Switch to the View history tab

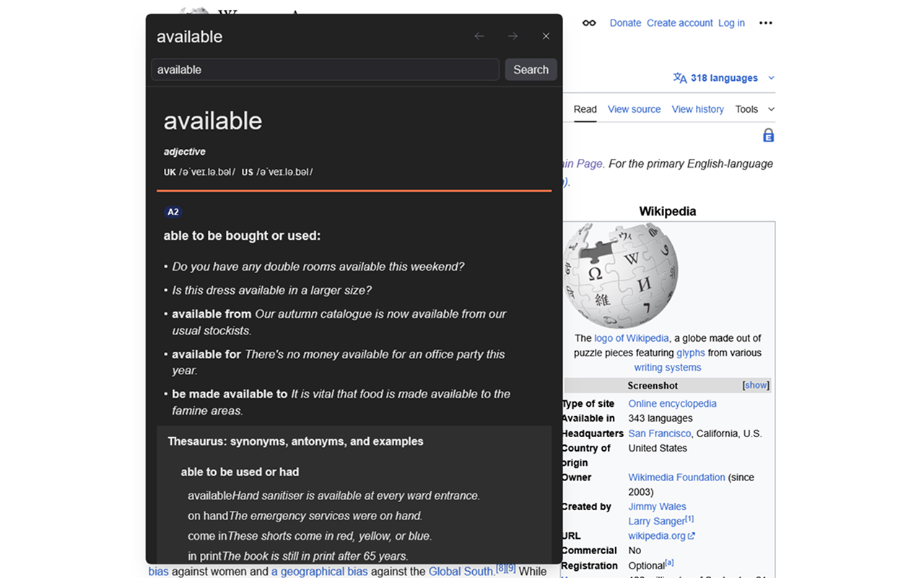697,109
